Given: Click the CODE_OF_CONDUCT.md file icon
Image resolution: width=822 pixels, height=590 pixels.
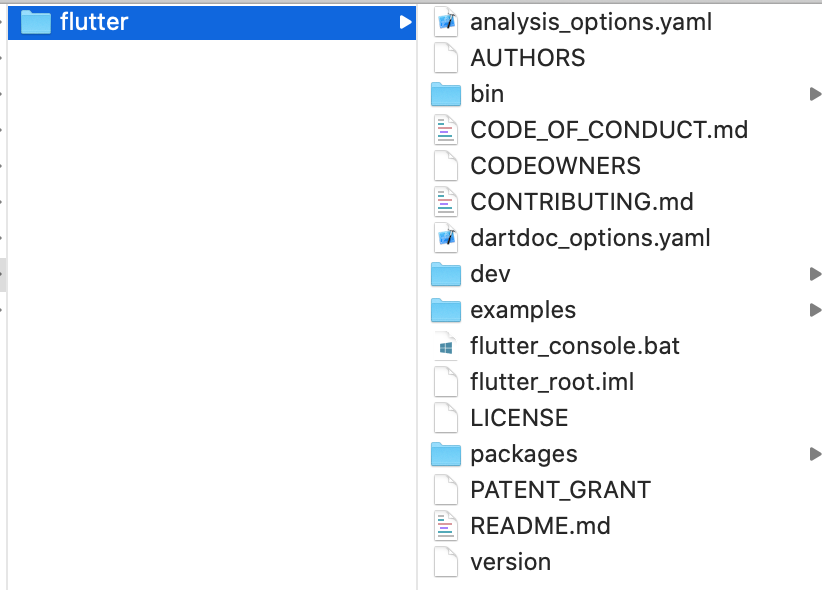Looking at the screenshot, I should click(446, 130).
